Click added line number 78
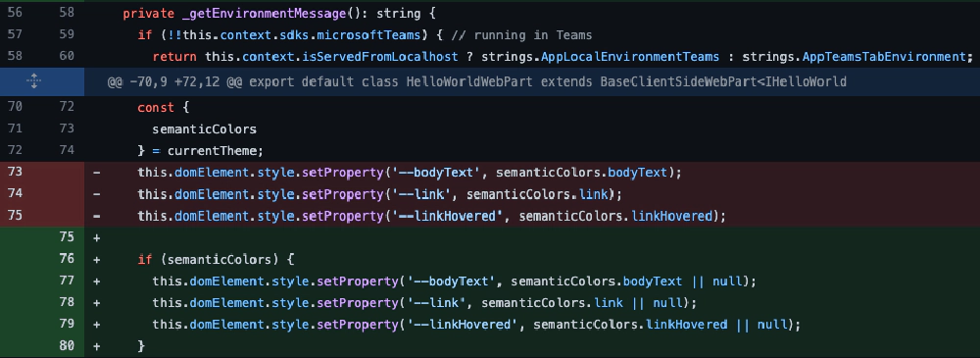 point(67,302)
